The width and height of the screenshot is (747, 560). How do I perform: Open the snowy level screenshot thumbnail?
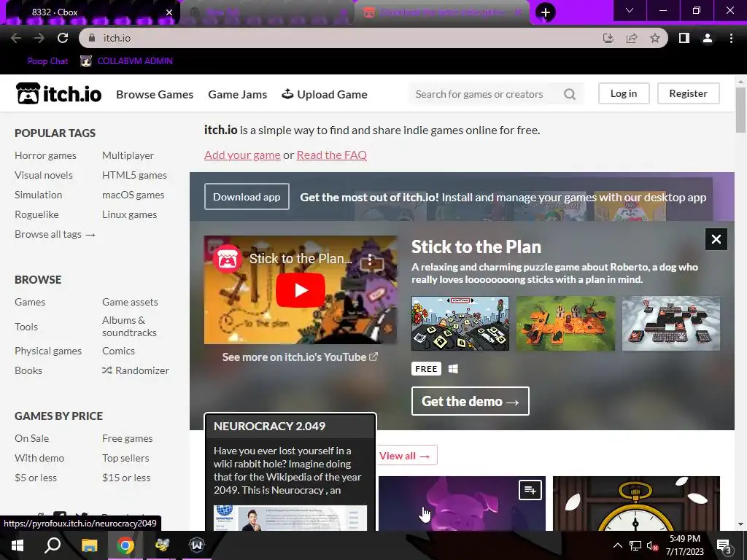point(671,323)
